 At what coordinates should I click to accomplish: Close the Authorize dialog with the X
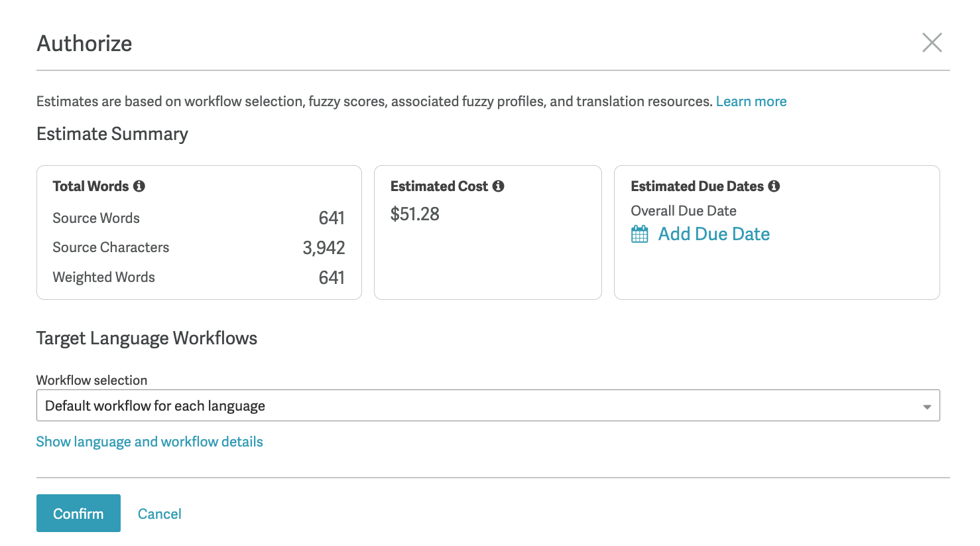click(932, 43)
